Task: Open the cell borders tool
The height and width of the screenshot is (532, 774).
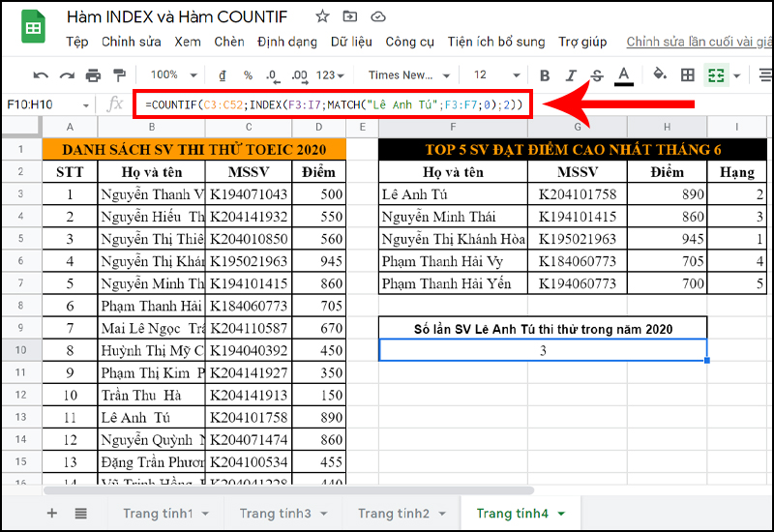Action: coord(688,75)
